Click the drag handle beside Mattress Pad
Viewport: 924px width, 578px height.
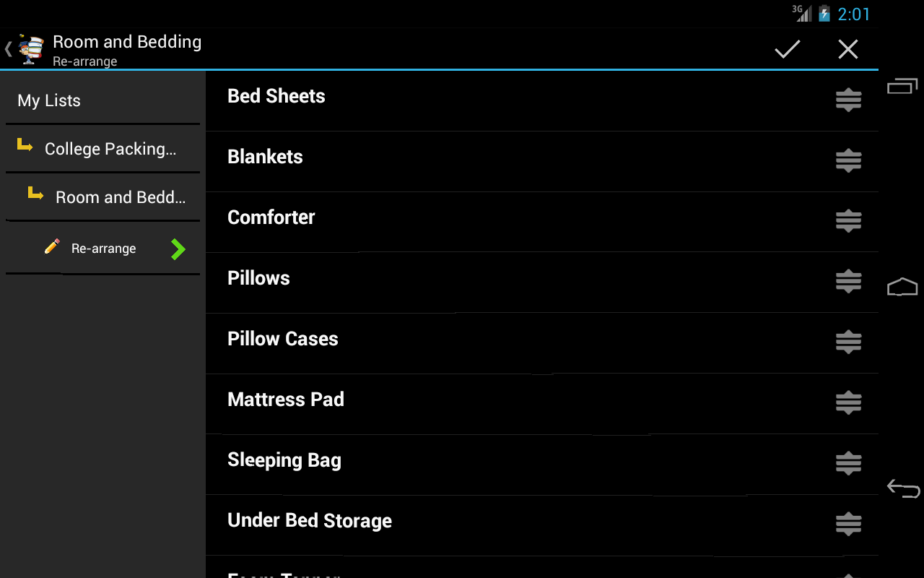[848, 403]
